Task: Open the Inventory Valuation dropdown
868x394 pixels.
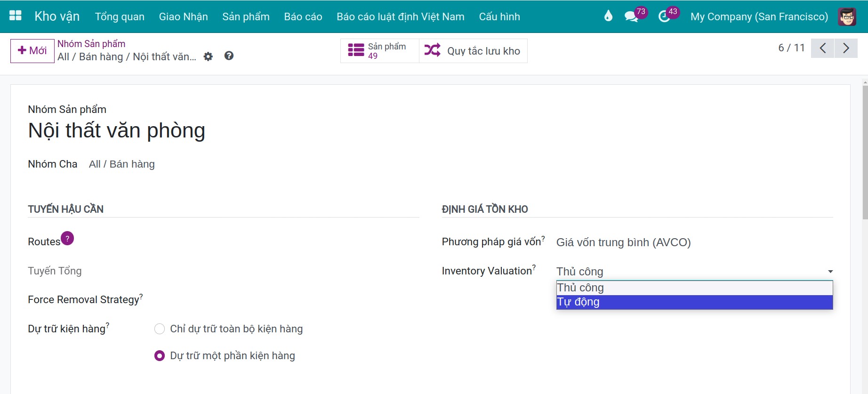Action: click(x=695, y=272)
